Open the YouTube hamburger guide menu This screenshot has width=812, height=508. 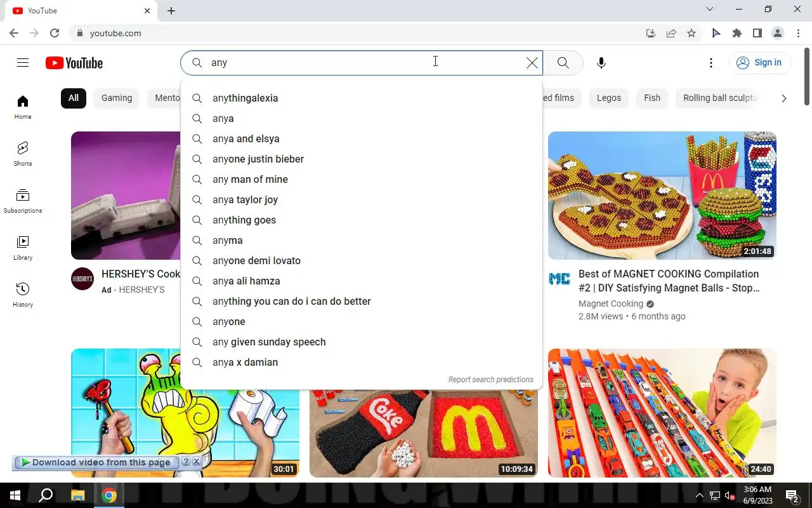(x=23, y=62)
